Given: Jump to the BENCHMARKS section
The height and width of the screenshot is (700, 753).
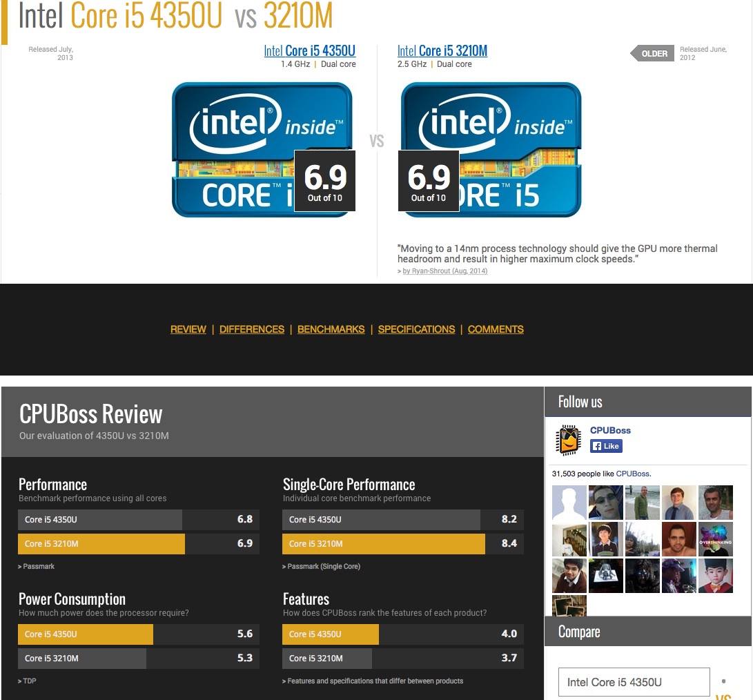Looking at the screenshot, I should pyautogui.click(x=331, y=329).
